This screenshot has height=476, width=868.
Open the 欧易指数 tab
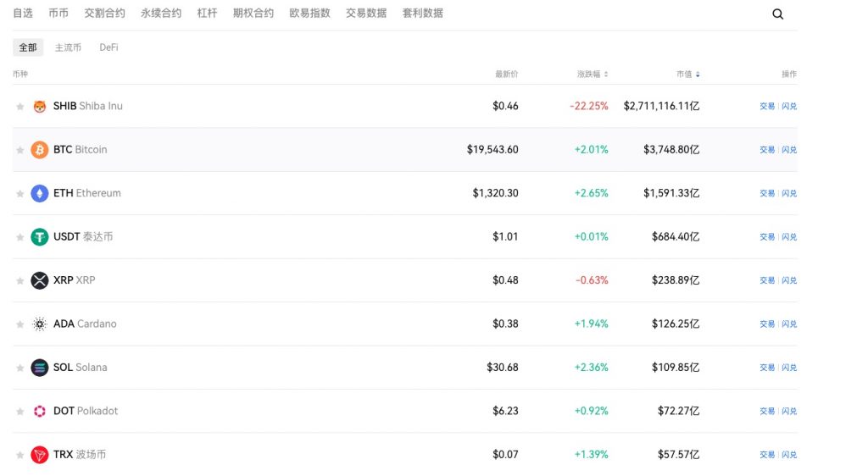point(310,14)
